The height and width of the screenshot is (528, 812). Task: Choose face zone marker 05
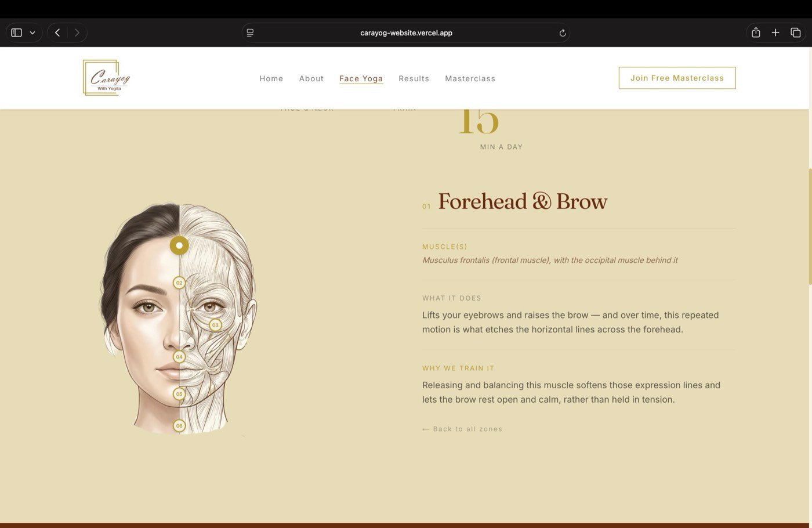click(x=179, y=394)
